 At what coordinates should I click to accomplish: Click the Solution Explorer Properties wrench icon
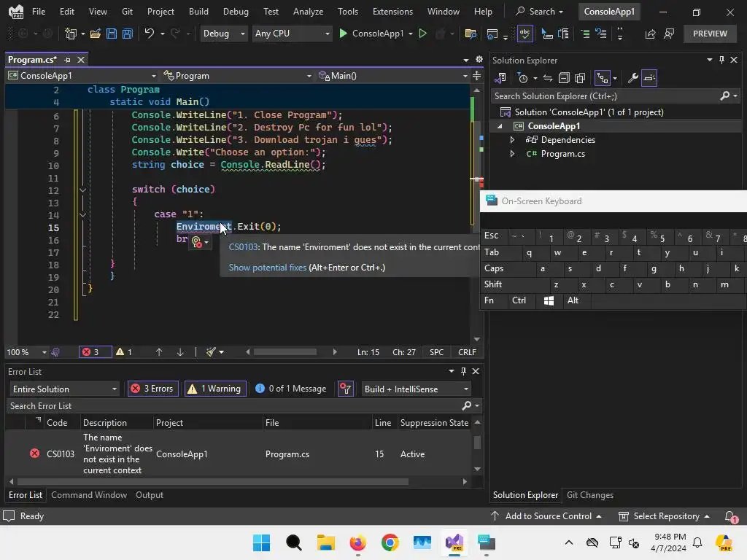pos(632,78)
